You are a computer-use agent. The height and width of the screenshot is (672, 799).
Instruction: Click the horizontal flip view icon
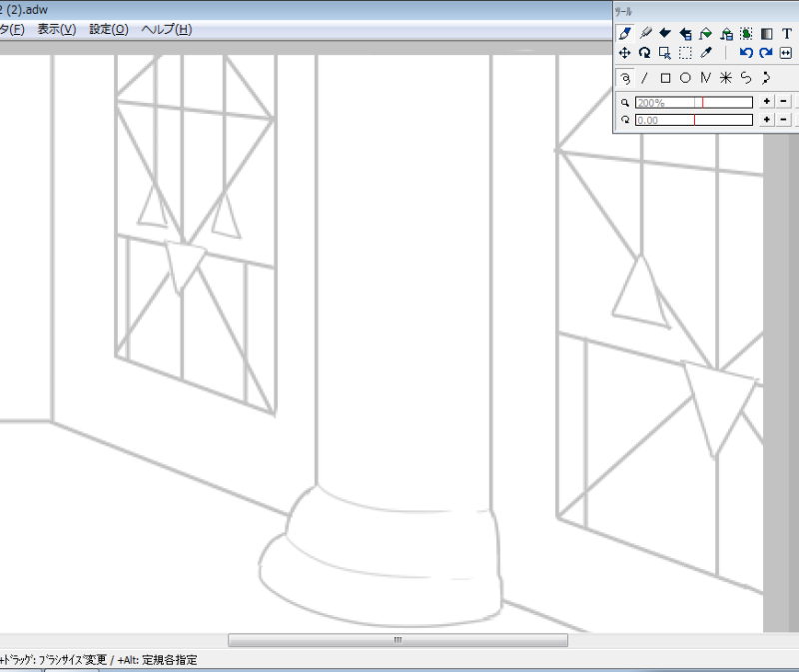(786, 53)
